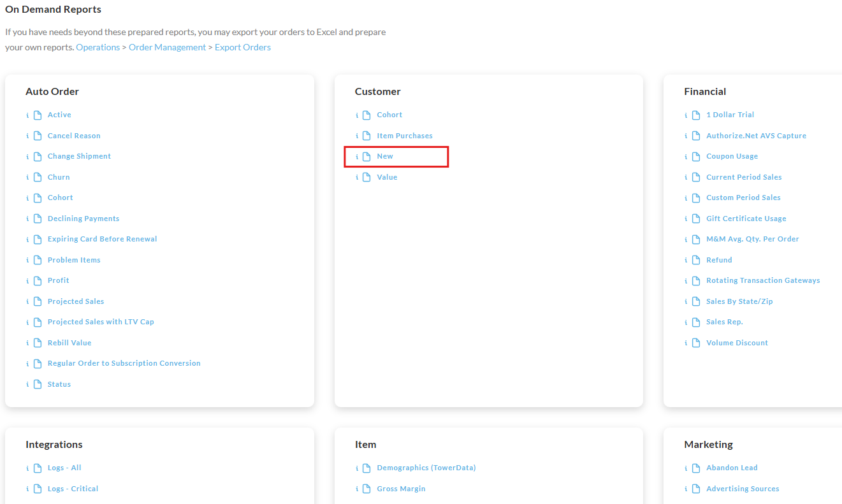Open the Customer New report
The height and width of the screenshot is (504, 842).
pos(385,156)
